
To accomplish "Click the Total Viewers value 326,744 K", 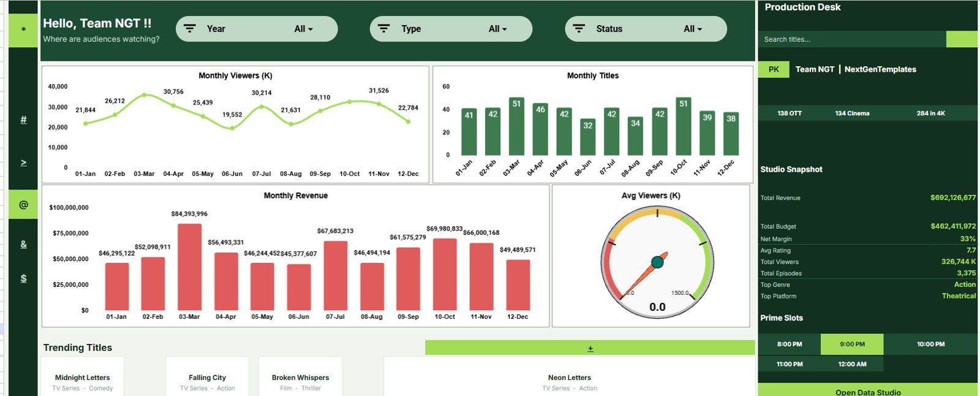I will (959, 262).
